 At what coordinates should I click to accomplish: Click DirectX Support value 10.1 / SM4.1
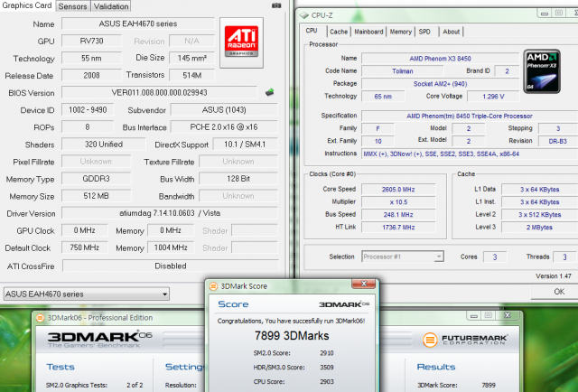pyautogui.click(x=245, y=145)
